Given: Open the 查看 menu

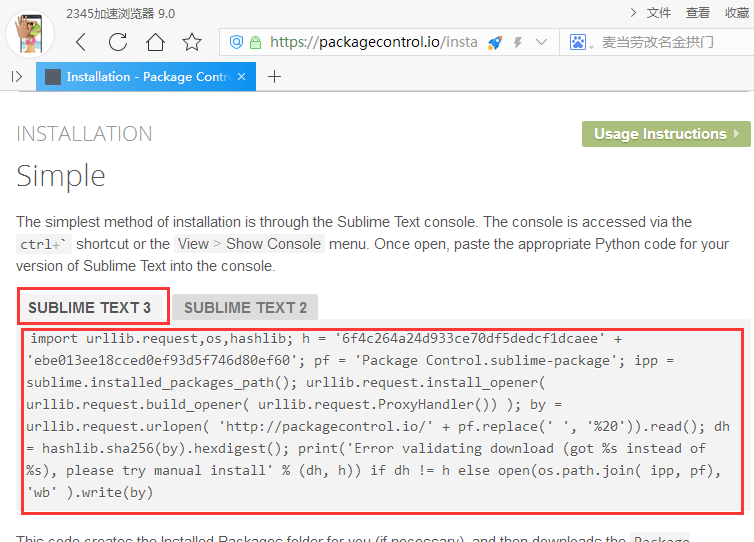Looking at the screenshot, I should 698,13.
